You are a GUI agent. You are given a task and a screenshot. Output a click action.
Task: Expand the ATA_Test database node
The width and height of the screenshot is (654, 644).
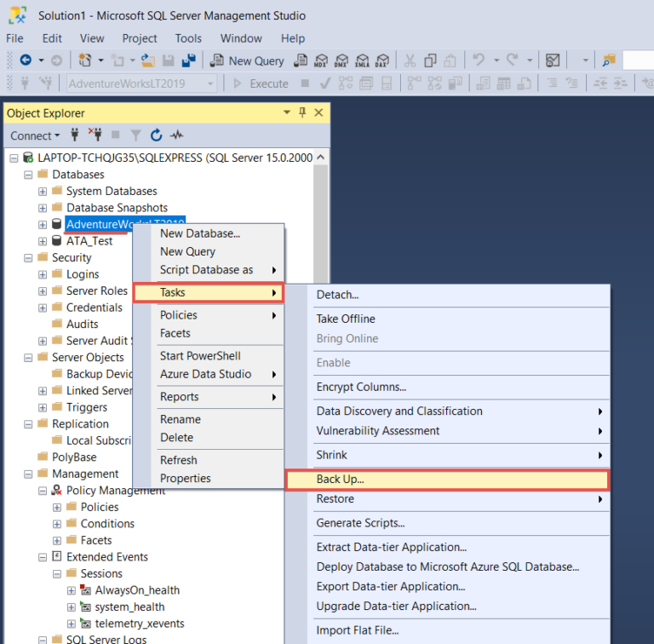click(x=43, y=241)
